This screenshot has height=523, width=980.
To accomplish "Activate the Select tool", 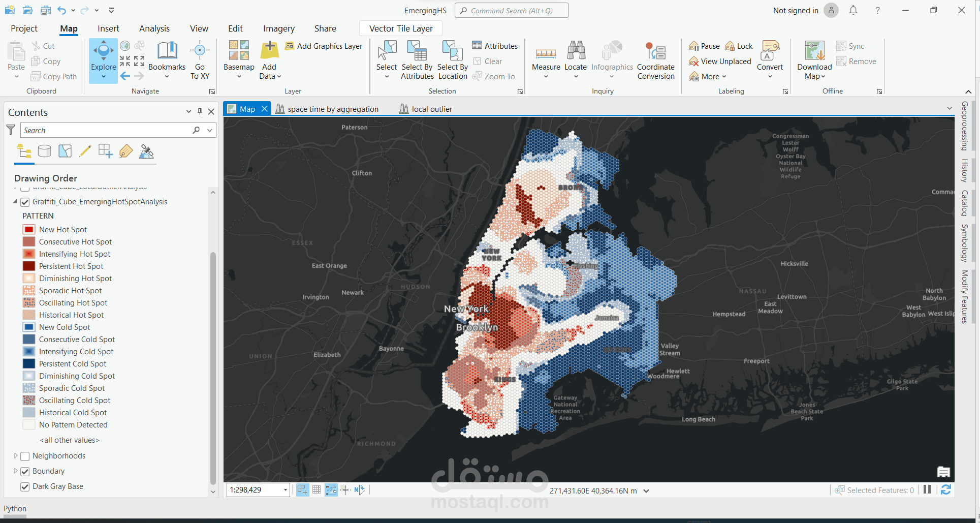I will (387, 60).
